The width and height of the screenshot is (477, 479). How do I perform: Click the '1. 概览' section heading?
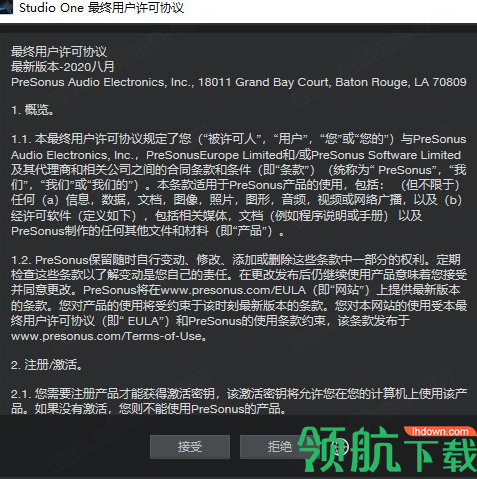(x=33, y=110)
